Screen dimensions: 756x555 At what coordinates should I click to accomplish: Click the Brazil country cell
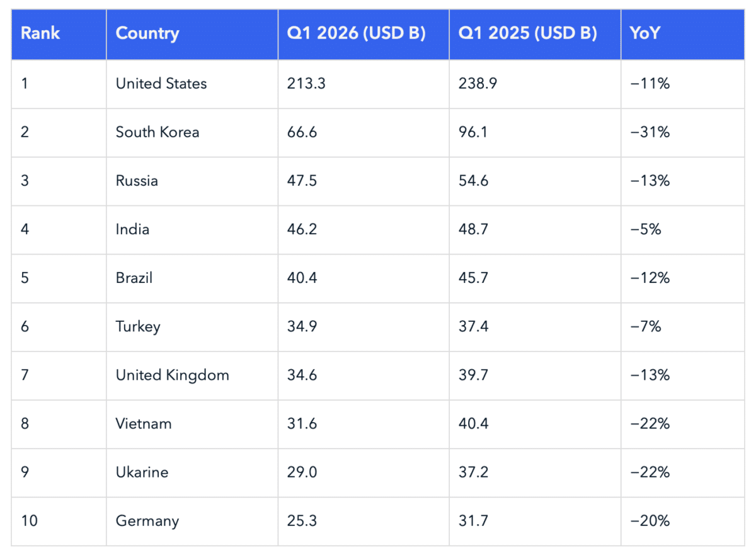tap(134, 278)
